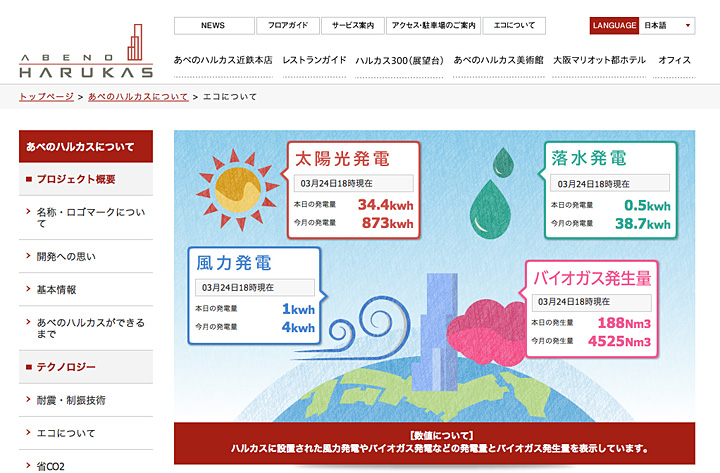Click the Abeno Harukas logo

coord(86,50)
